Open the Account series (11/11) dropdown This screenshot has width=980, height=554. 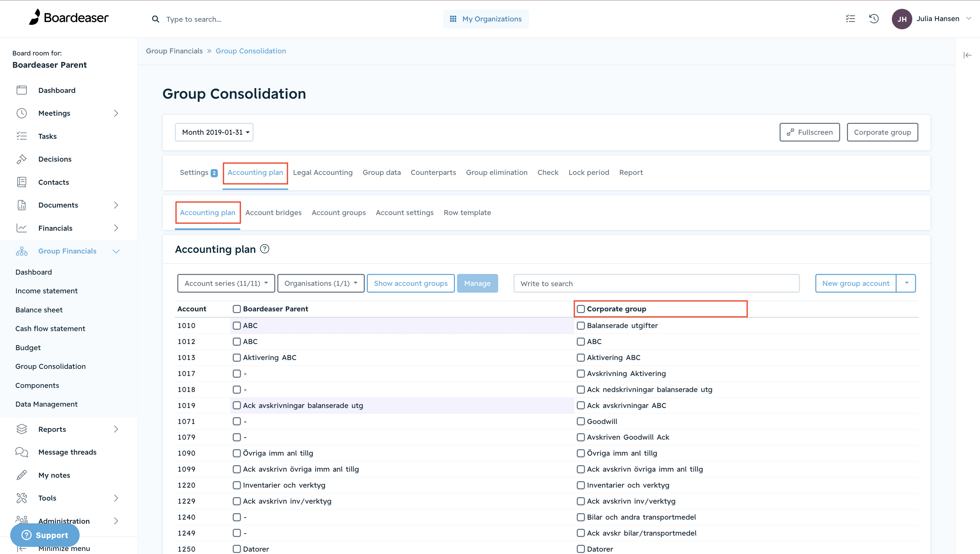[x=226, y=283]
